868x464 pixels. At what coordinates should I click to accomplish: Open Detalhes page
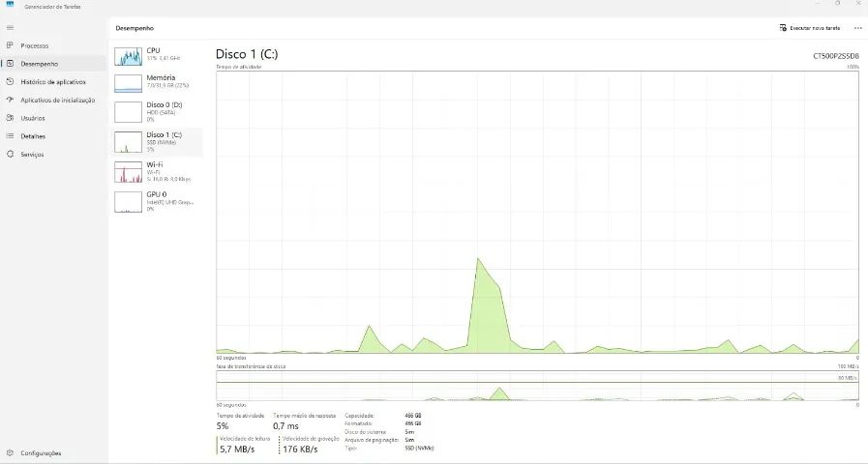pos(52,136)
